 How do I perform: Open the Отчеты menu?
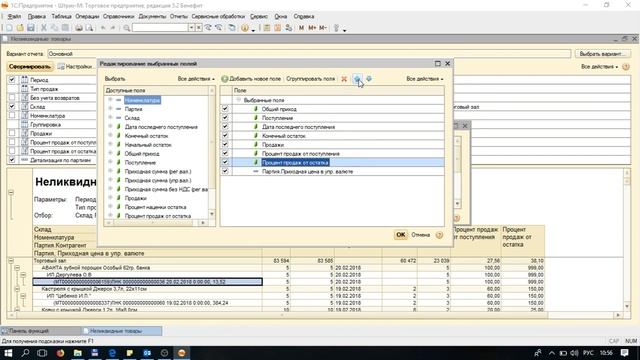179,16
